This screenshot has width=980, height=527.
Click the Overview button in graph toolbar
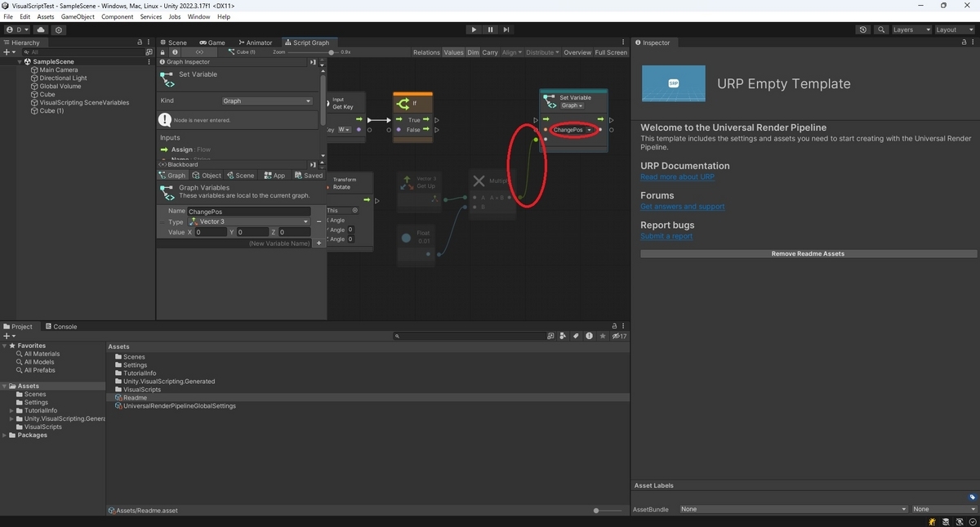coord(577,52)
